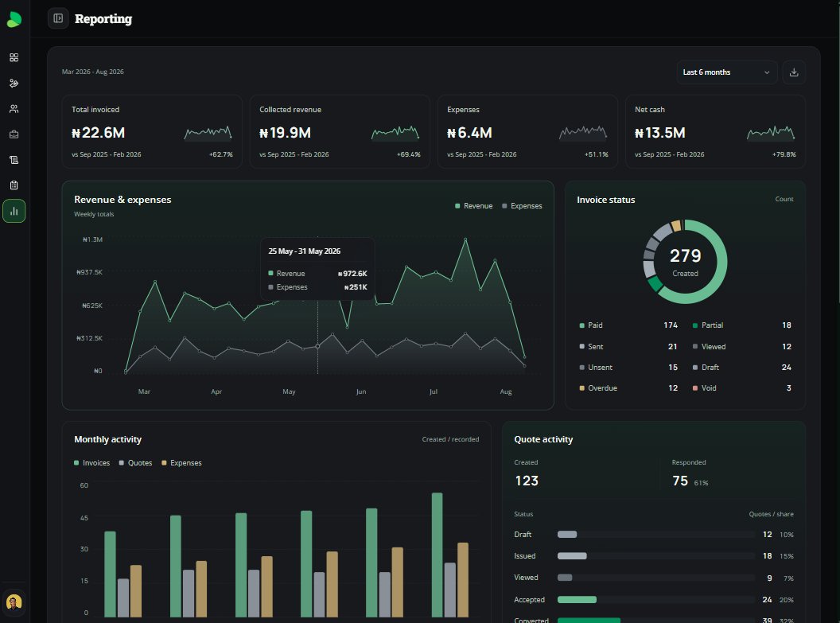Click the green leaf app logo
The image size is (840, 623).
click(x=14, y=19)
